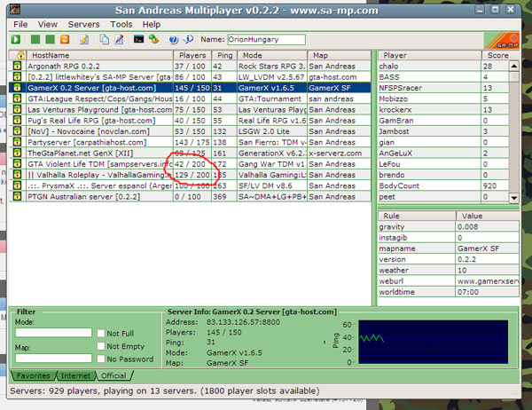Click the Name input field
Viewport: 532px width, 410px height.
(x=266, y=40)
